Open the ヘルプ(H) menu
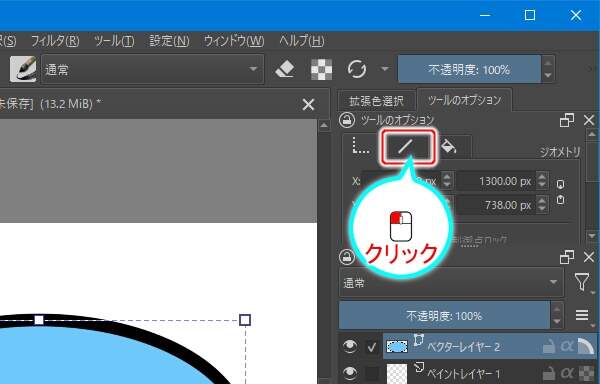The width and height of the screenshot is (600, 384). coord(302,41)
